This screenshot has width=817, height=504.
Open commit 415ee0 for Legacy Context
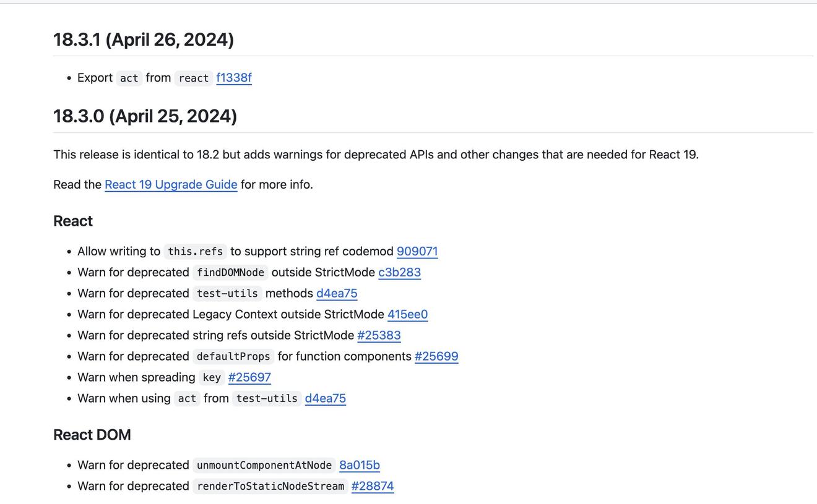[x=407, y=314]
